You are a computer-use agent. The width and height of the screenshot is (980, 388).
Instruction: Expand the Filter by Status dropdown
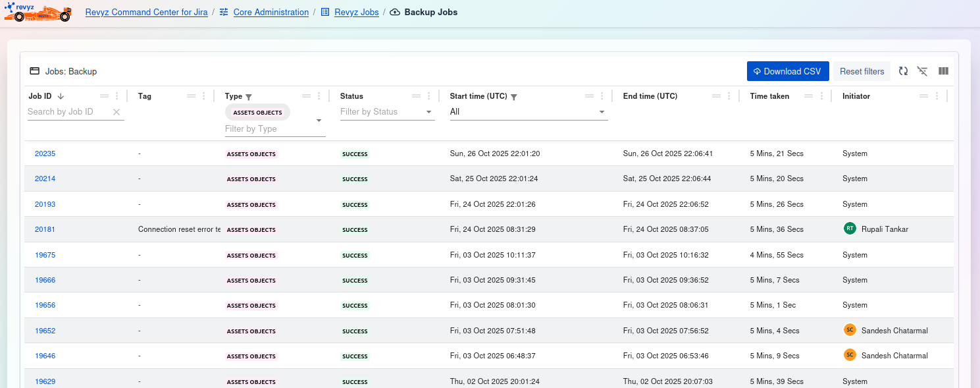(429, 112)
